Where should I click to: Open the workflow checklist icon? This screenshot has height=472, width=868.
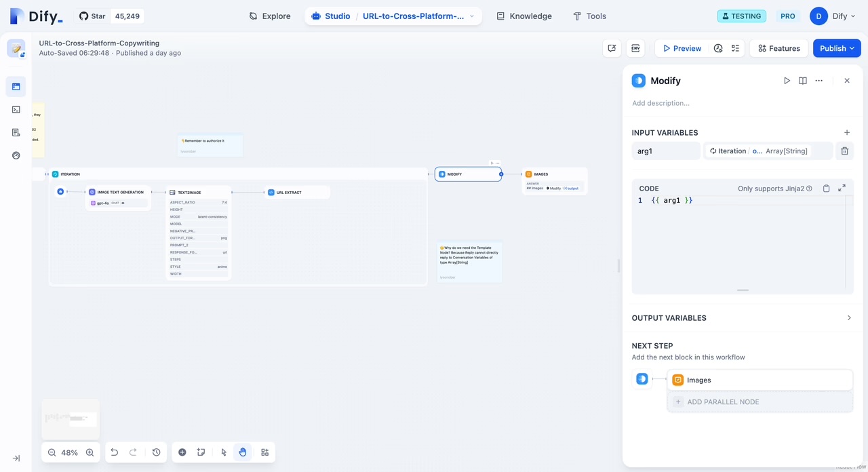coord(735,48)
